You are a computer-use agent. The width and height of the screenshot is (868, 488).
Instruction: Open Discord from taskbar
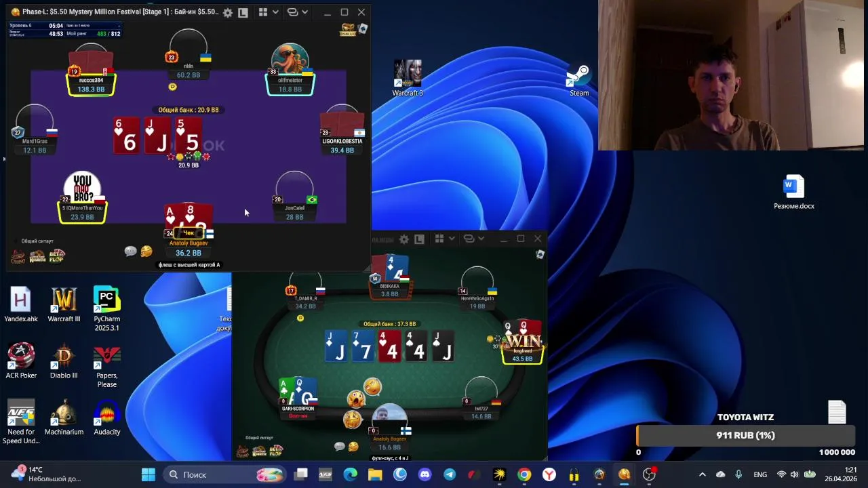pyautogui.click(x=425, y=474)
